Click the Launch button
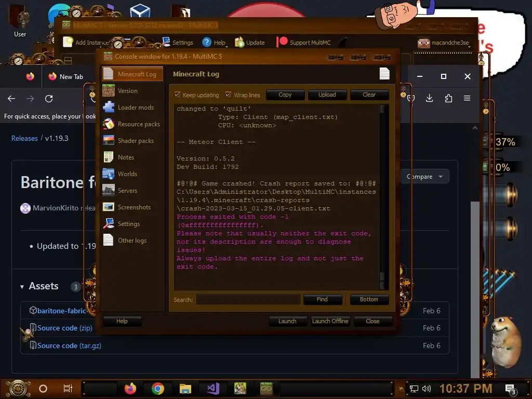The image size is (532, 399). (287, 321)
